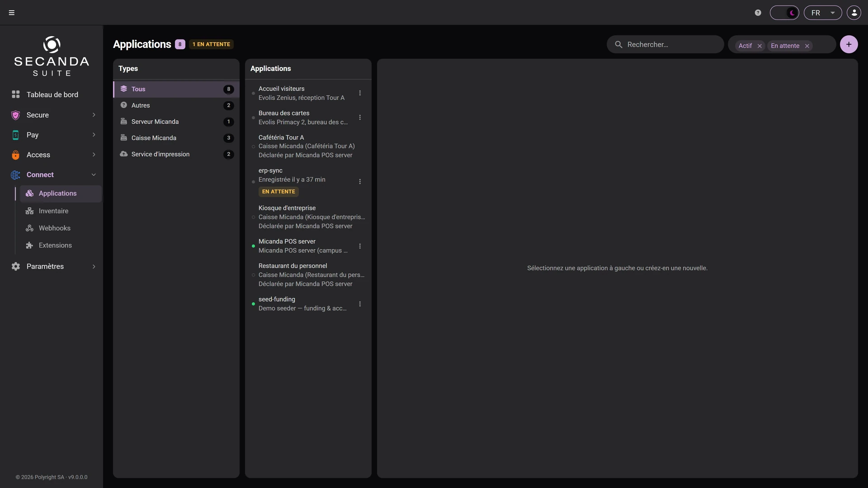Screen dimensions: 868x488
Task: Select the Cafétéria Tour A application
Action: (x=308, y=146)
